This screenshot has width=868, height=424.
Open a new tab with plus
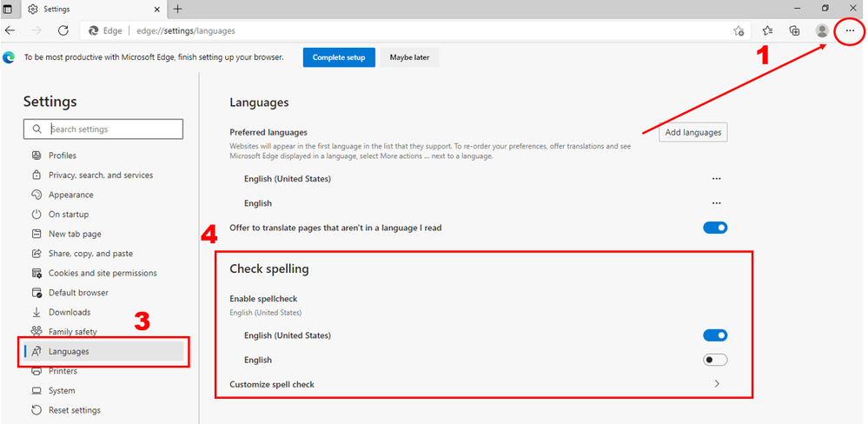(x=177, y=9)
